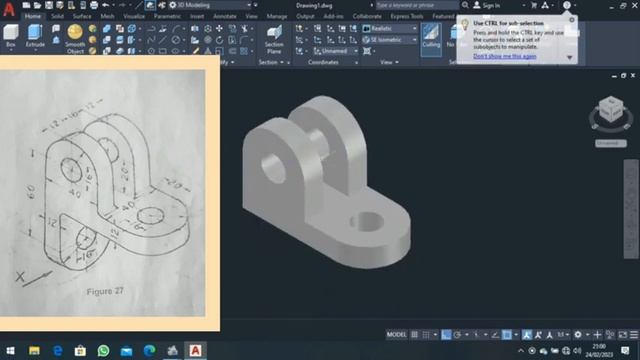Open the Sign In account dropdown arrow
Image resolution: width=640 pixels, height=360 pixels.
(523, 5)
